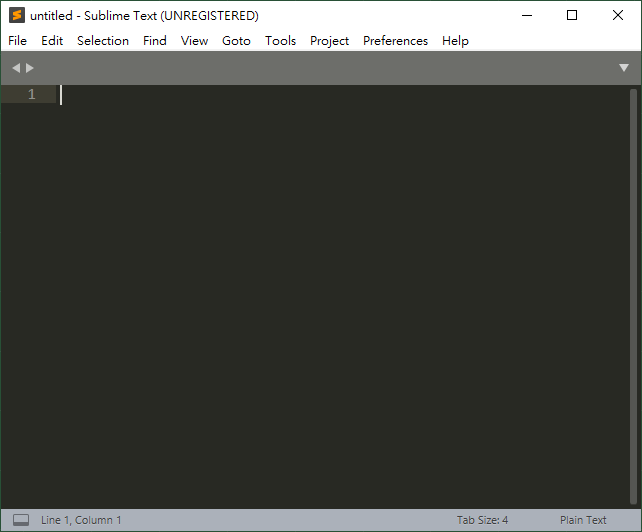This screenshot has height=532, width=642.
Task: Click line number 1 in gutter
Action: 32,95
